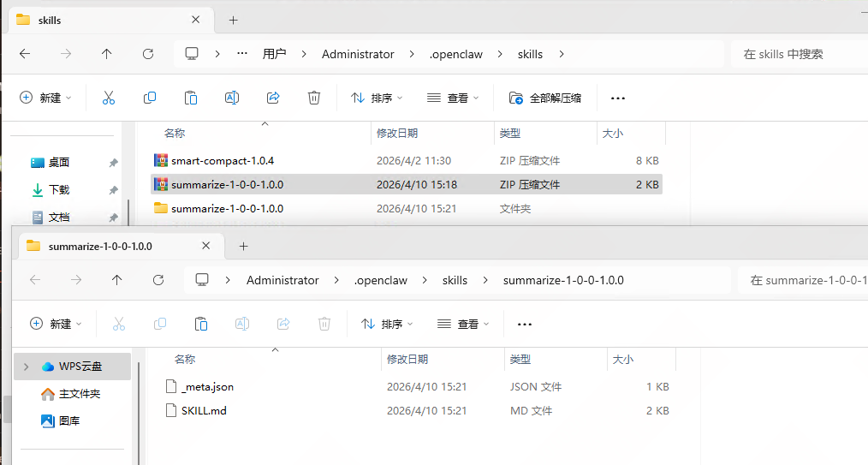Select summarize-1-0-0-1.0.0 folder row
The width and height of the screenshot is (868, 465).
point(407,209)
